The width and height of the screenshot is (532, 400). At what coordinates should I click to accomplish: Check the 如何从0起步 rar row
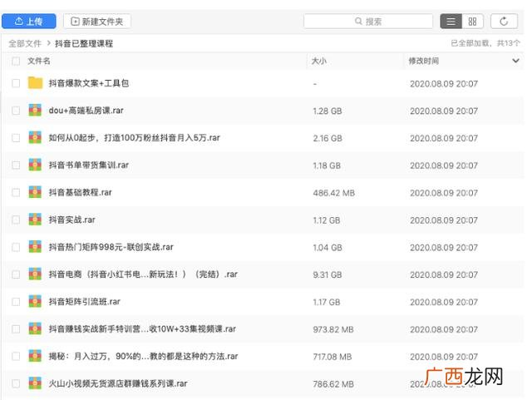pos(16,138)
